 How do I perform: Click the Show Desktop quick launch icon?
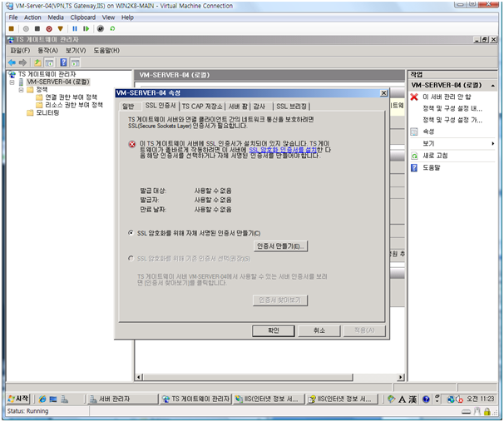click(53, 400)
